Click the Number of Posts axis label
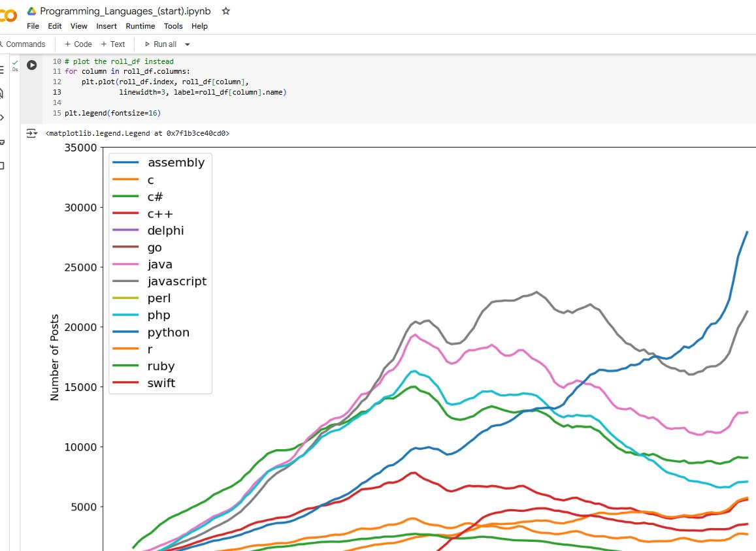The height and width of the screenshot is (551, 756). 54,357
